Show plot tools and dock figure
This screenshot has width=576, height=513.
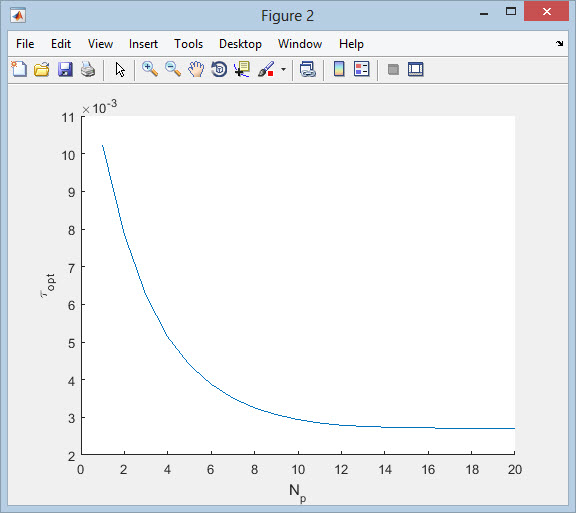[x=416, y=69]
